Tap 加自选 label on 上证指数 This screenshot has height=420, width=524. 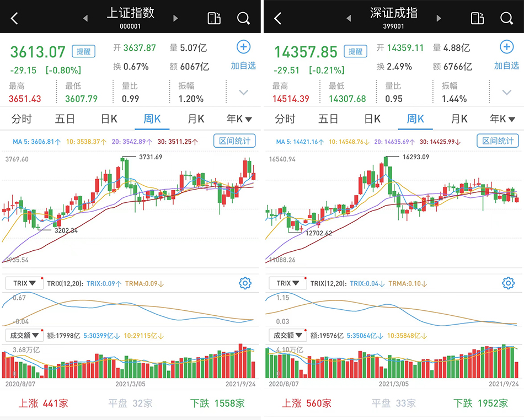click(x=243, y=66)
